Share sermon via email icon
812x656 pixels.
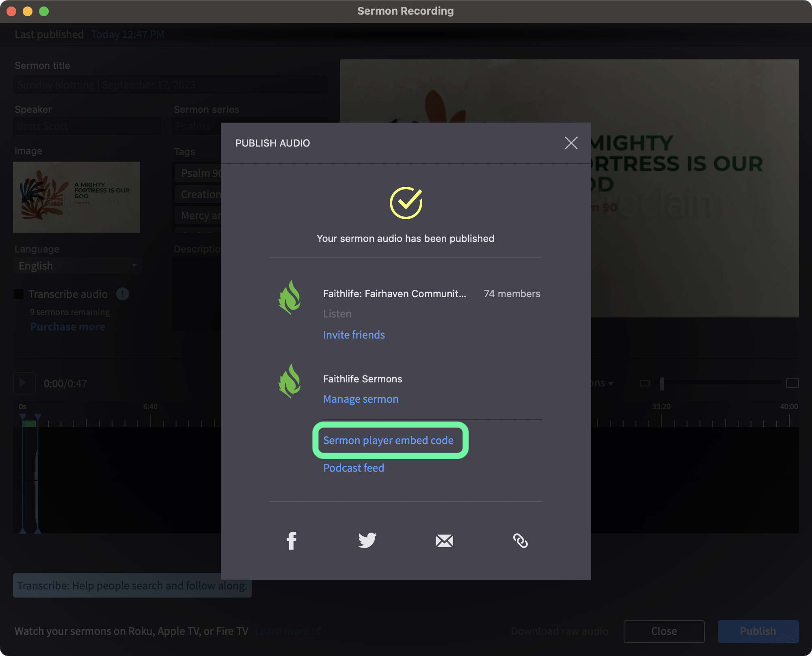pos(444,541)
